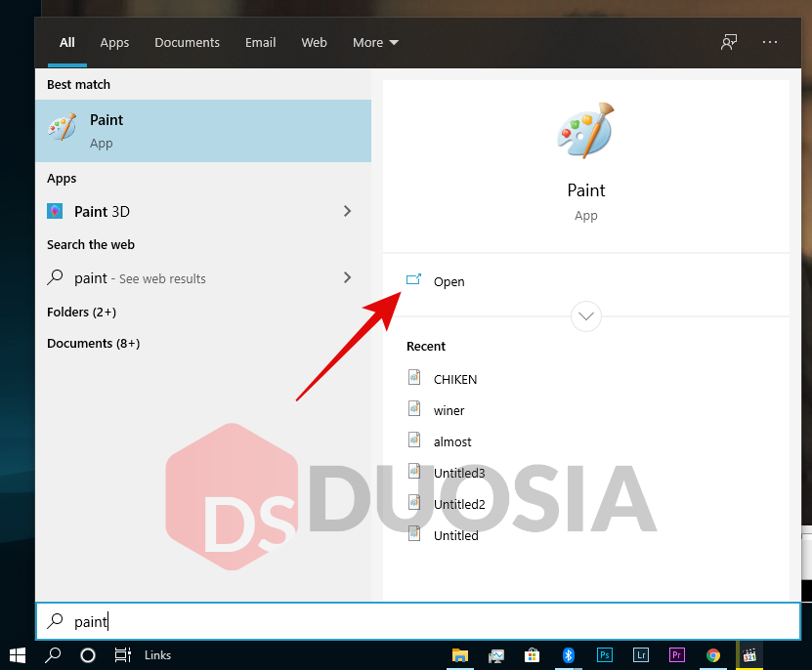Image resolution: width=812 pixels, height=670 pixels.
Task: Open the three-dots options menu
Action: pos(770,42)
